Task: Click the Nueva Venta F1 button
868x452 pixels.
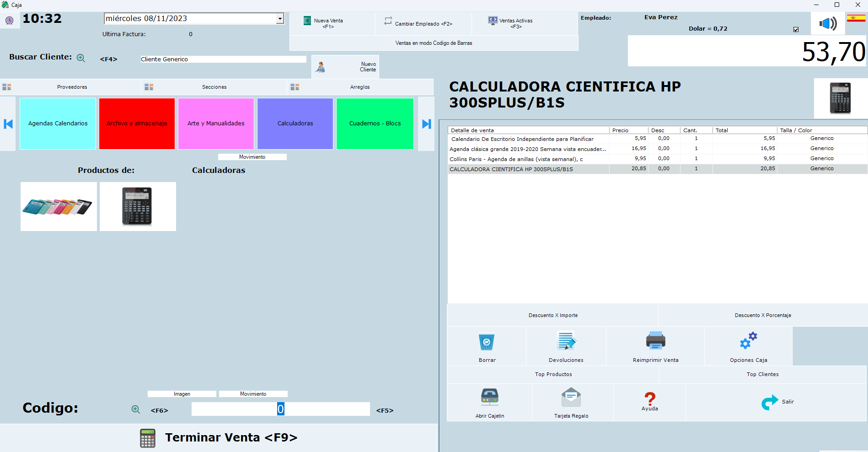Action: point(328,23)
